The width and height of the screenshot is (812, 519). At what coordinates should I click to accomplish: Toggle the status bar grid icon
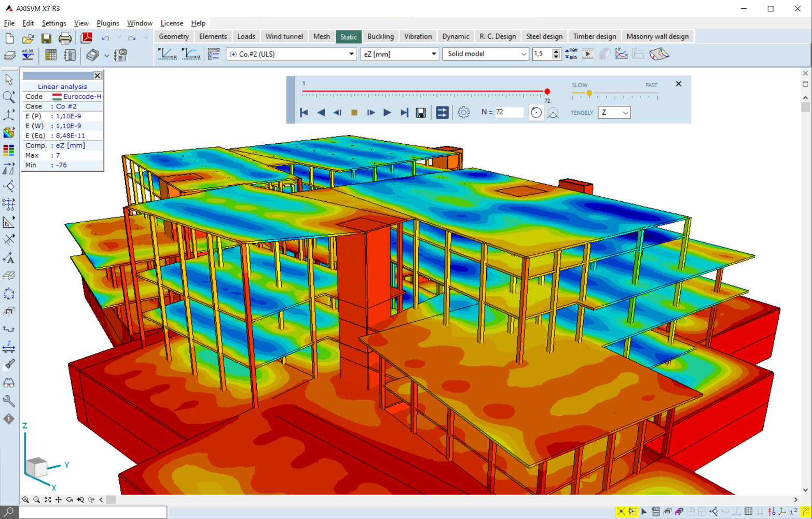tap(748, 512)
